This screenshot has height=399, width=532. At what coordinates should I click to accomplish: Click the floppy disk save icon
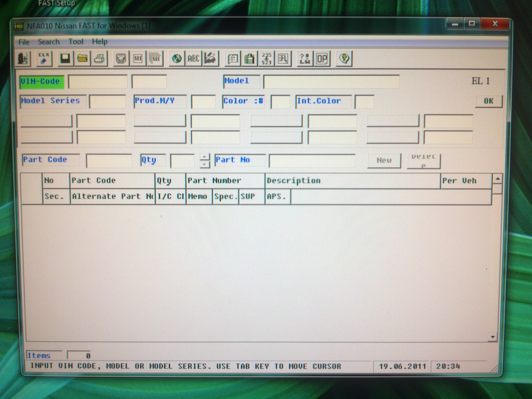(65, 58)
